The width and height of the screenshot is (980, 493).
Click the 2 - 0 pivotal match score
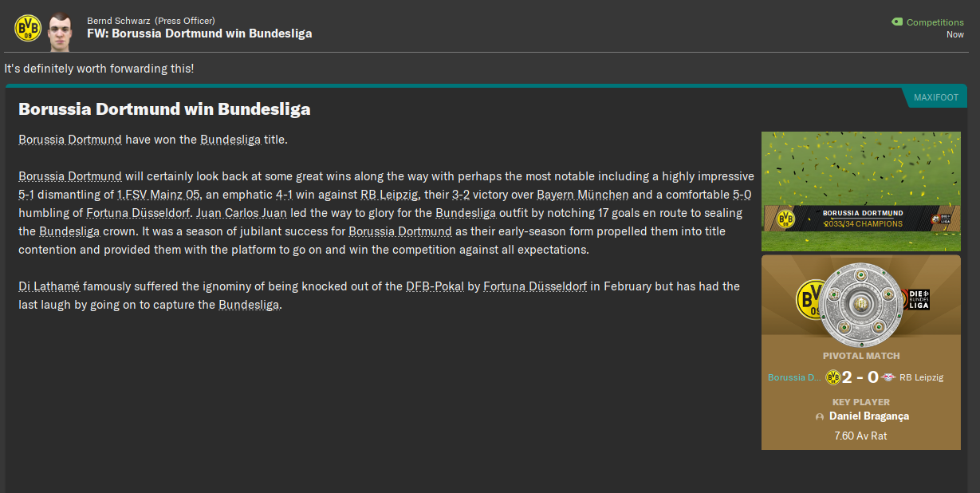[860, 377]
